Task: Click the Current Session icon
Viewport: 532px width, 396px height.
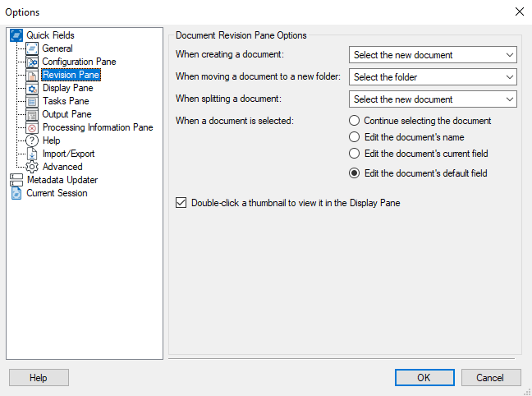Action: coord(16,193)
